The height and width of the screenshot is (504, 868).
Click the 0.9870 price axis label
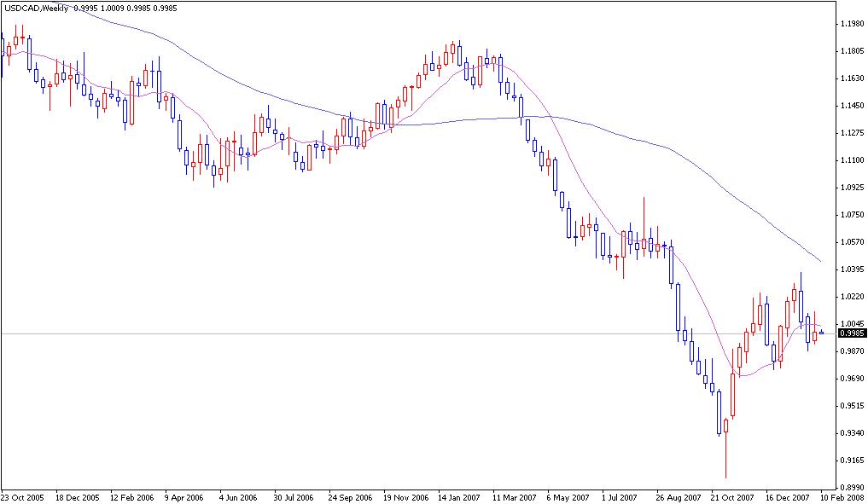tap(853, 350)
